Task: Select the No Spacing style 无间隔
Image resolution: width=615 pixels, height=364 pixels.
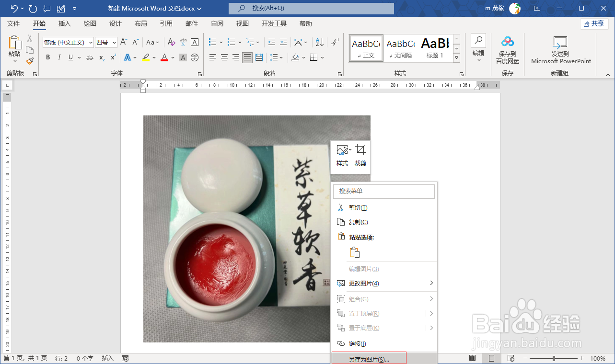Action: coord(400,48)
